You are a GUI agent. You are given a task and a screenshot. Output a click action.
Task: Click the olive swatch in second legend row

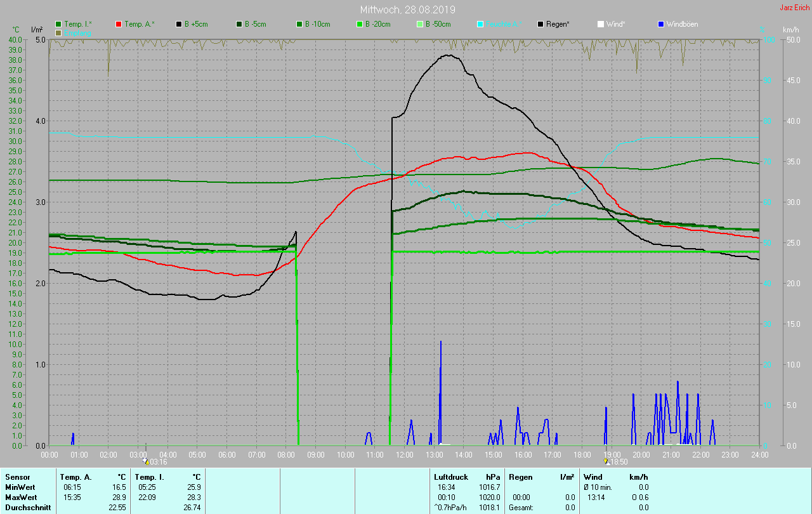pyautogui.click(x=59, y=32)
